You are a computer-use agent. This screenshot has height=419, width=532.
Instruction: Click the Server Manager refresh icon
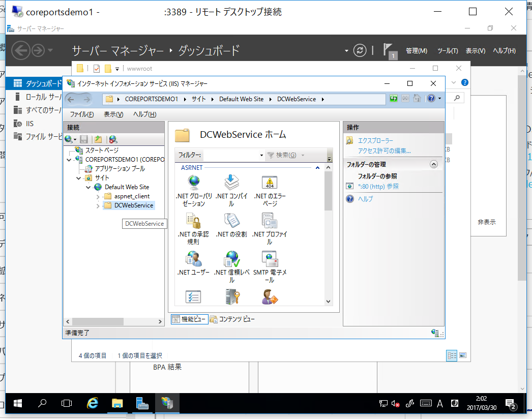[360, 50]
